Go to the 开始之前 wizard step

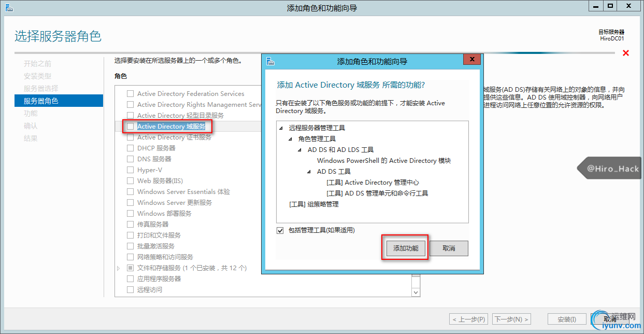[x=37, y=64]
